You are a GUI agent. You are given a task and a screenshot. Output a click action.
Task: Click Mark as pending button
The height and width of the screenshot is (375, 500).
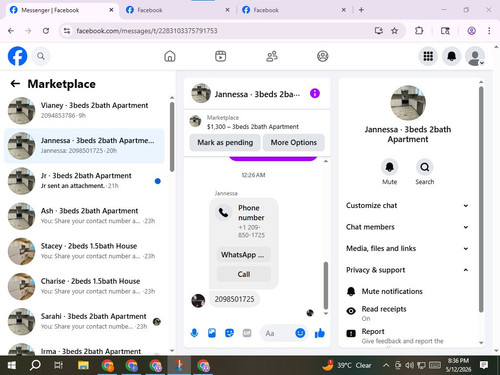[225, 142]
